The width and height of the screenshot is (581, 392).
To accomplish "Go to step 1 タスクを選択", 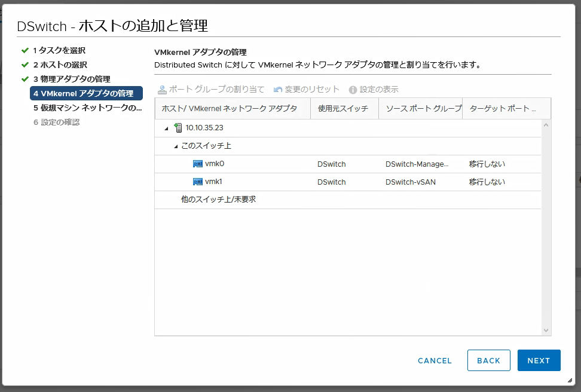I will [x=59, y=50].
